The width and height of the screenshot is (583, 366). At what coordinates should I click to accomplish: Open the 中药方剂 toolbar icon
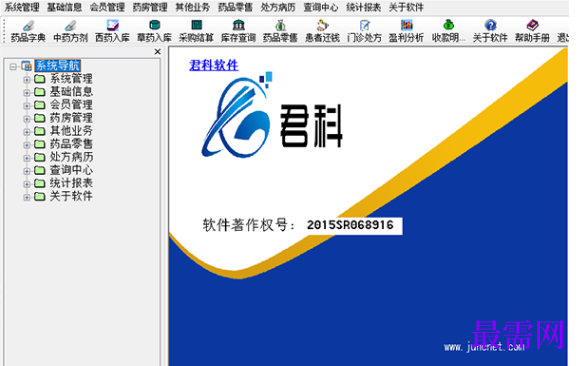[x=70, y=26]
